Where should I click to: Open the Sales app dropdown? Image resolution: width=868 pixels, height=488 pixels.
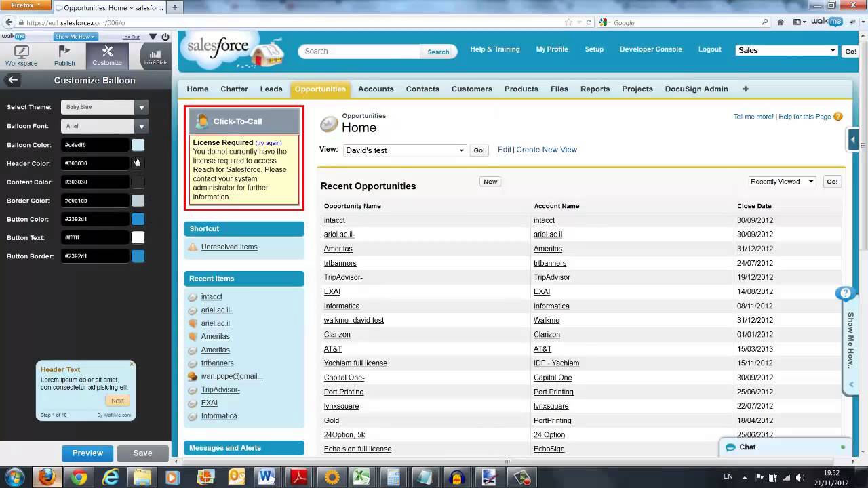pos(787,50)
